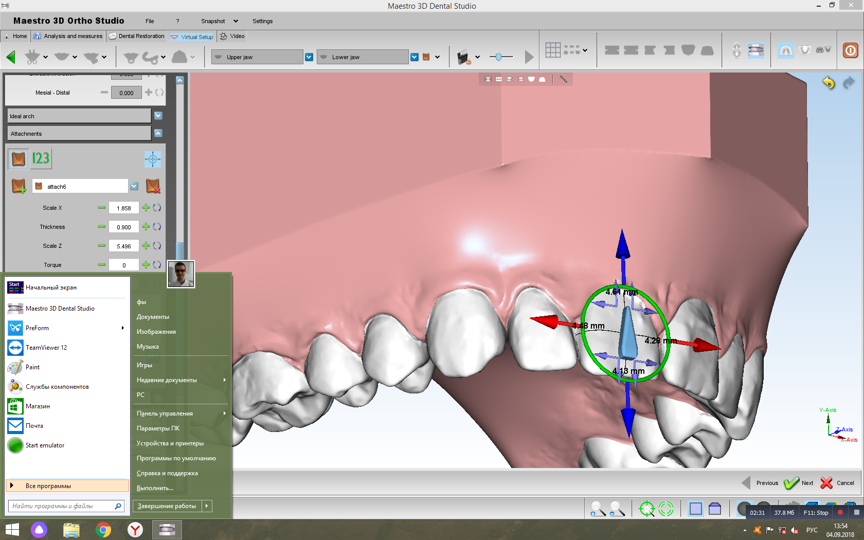864x540 pixels.
Task: Click the Previous button
Action: coord(760,483)
